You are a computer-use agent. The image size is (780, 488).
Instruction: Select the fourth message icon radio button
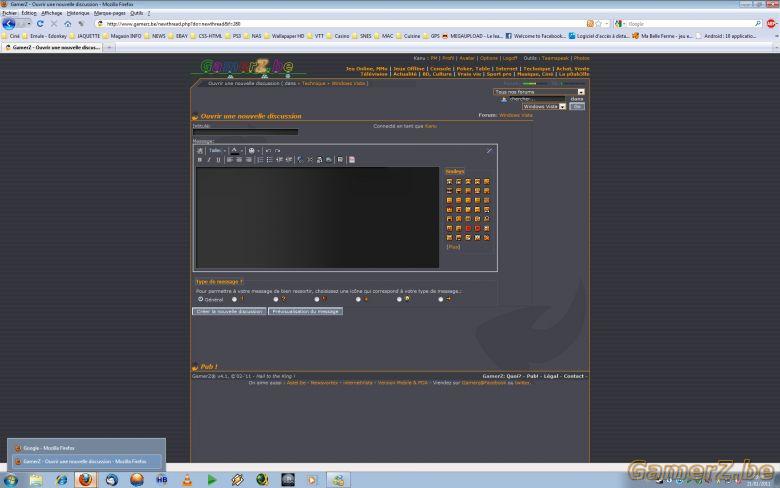316,299
